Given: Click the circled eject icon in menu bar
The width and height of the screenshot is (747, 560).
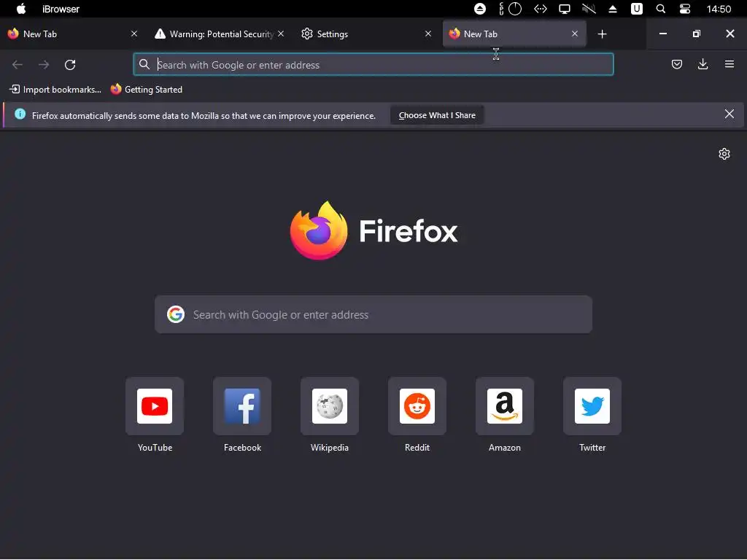Looking at the screenshot, I should [x=480, y=9].
